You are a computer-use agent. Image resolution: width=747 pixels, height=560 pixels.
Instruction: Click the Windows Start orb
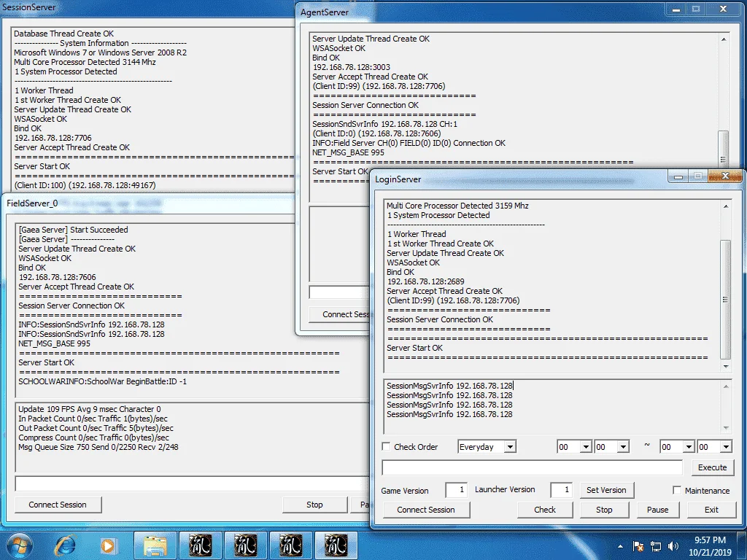19,545
